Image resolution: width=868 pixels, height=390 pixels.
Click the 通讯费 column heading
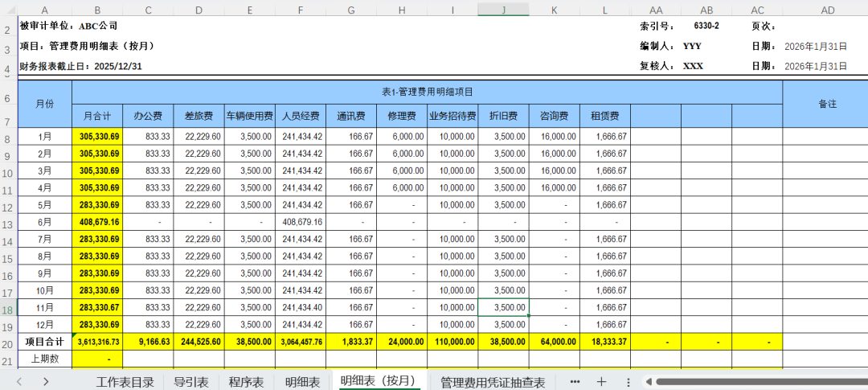tap(351, 116)
